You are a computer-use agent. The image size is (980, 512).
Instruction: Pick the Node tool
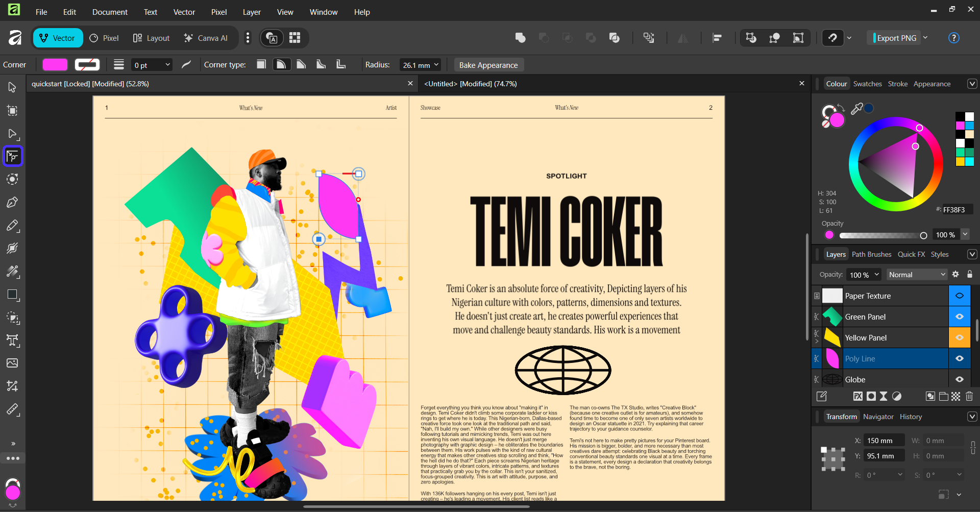click(12, 134)
